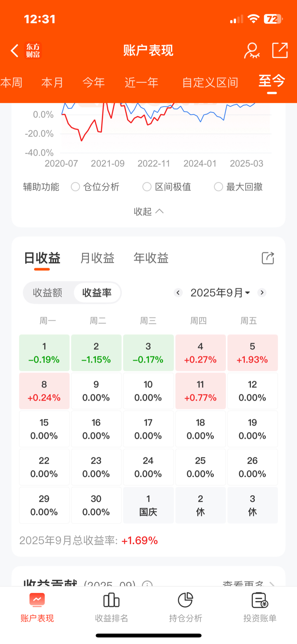
Task: Select 自定义区间 time range
Action: (210, 82)
